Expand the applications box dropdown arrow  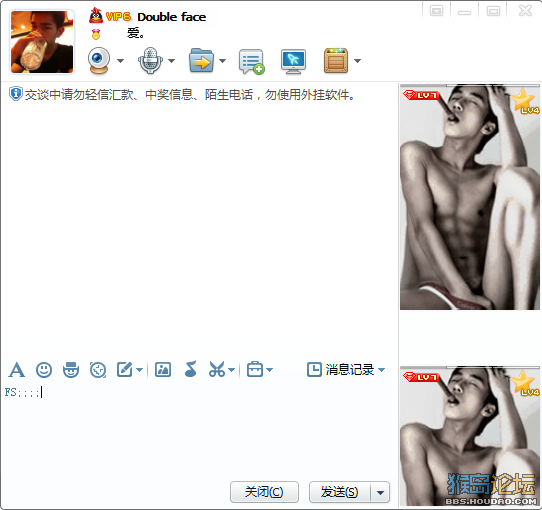[358, 61]
